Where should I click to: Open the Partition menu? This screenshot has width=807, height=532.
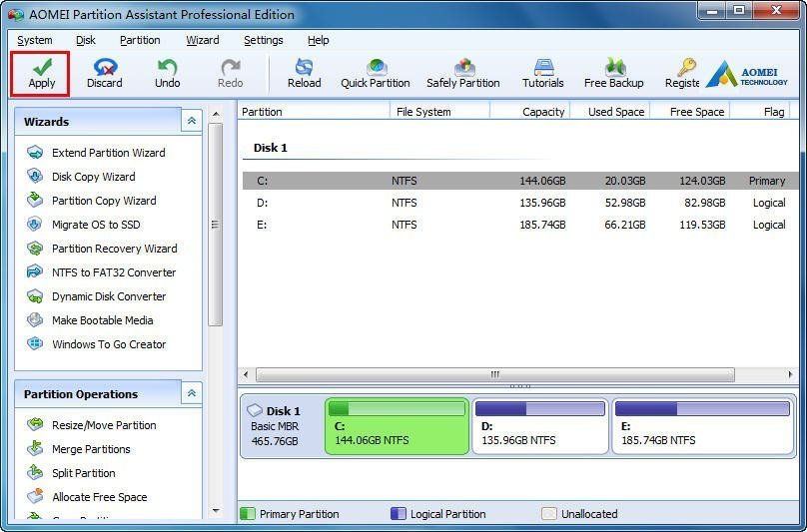140,40
